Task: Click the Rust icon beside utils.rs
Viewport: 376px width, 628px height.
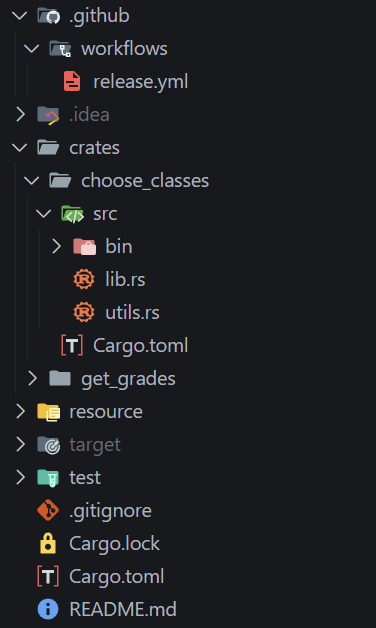Action: [84, 312]
